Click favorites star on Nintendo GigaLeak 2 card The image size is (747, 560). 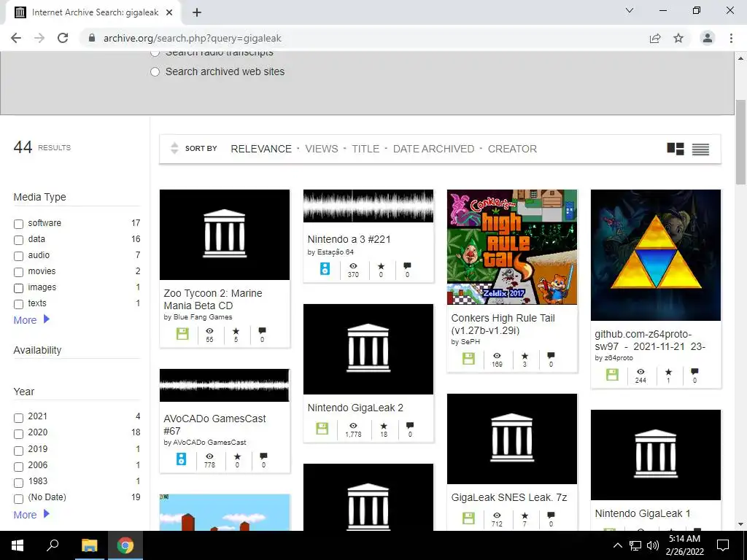click(384, 426)
